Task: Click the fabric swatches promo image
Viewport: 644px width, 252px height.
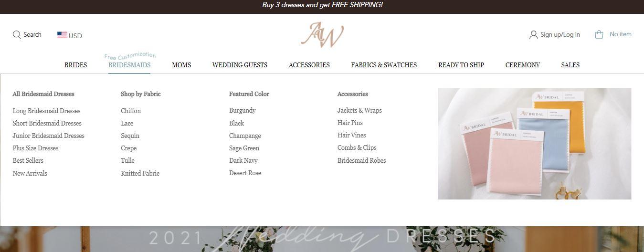Action: tap(535, 144)
